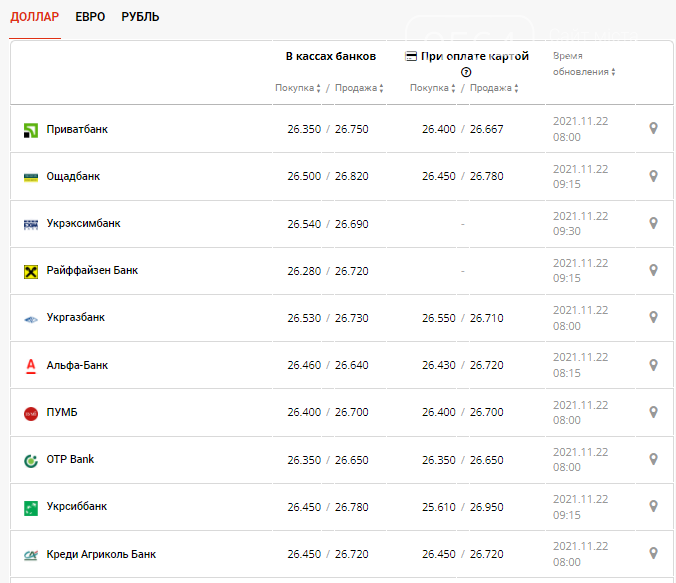Open the Укргазбанк bank link
Image resolution: width=676 pixels, height=583 pixels.
(76, 317)
